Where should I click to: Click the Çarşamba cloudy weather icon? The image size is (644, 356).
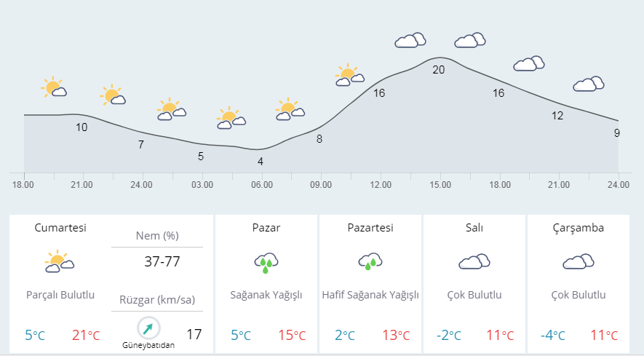(x=579, y=261)
